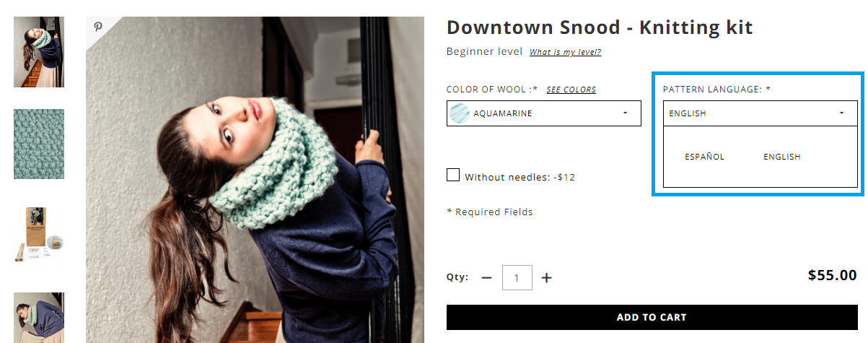868x343 pixels.
Task: Click the plus icon to increase quantity
Action: [x=547, y=277]
